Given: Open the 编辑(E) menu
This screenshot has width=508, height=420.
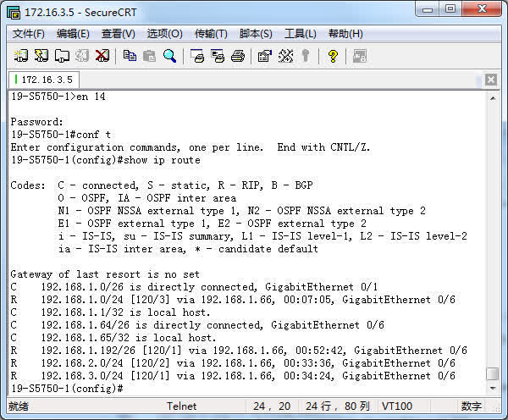Looking at the screenshot, I should pos(73,34).
